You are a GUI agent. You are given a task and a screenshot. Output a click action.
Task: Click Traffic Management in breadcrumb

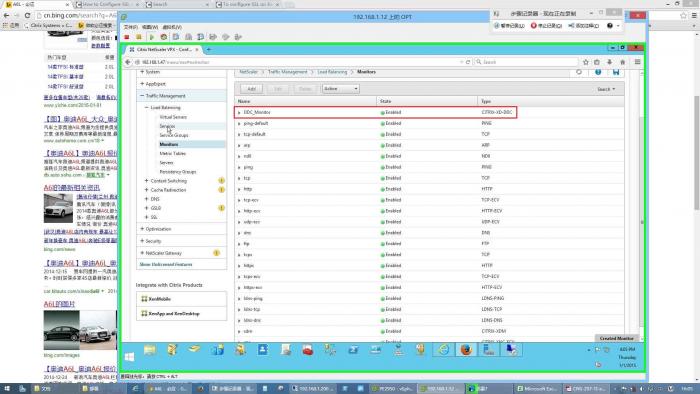[x=288, y=72]
